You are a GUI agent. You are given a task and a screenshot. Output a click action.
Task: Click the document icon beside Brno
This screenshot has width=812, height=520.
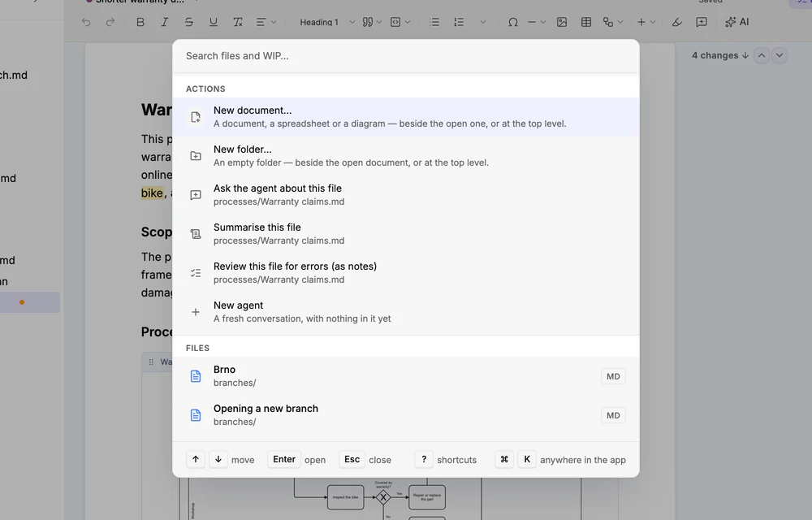click(x=195, y=376)
